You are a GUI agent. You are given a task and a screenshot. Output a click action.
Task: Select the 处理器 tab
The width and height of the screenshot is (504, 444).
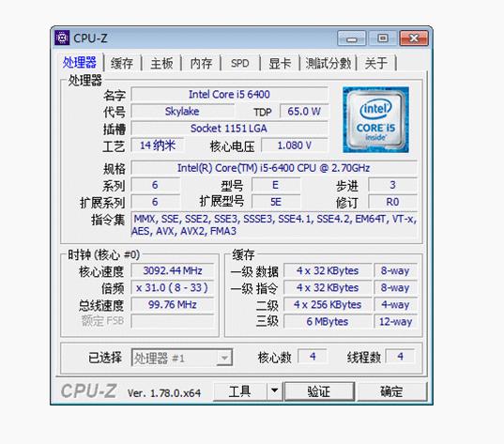point(80,62)
